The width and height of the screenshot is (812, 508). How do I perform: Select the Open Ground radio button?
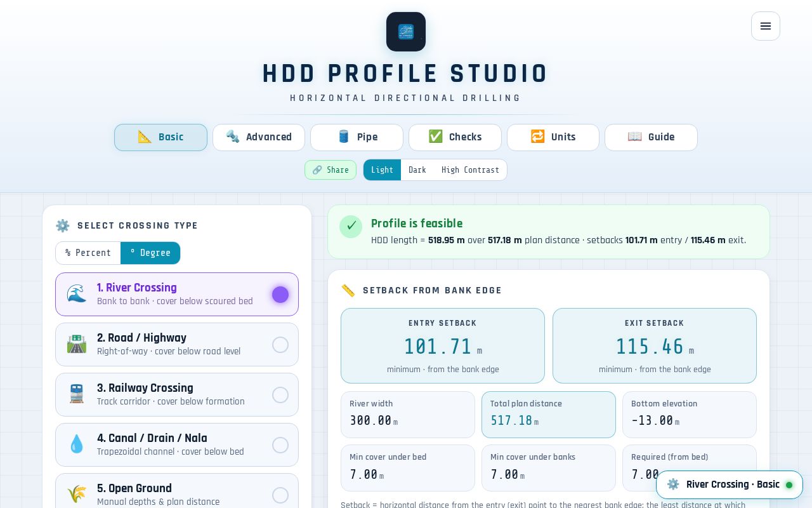(280, 495)
